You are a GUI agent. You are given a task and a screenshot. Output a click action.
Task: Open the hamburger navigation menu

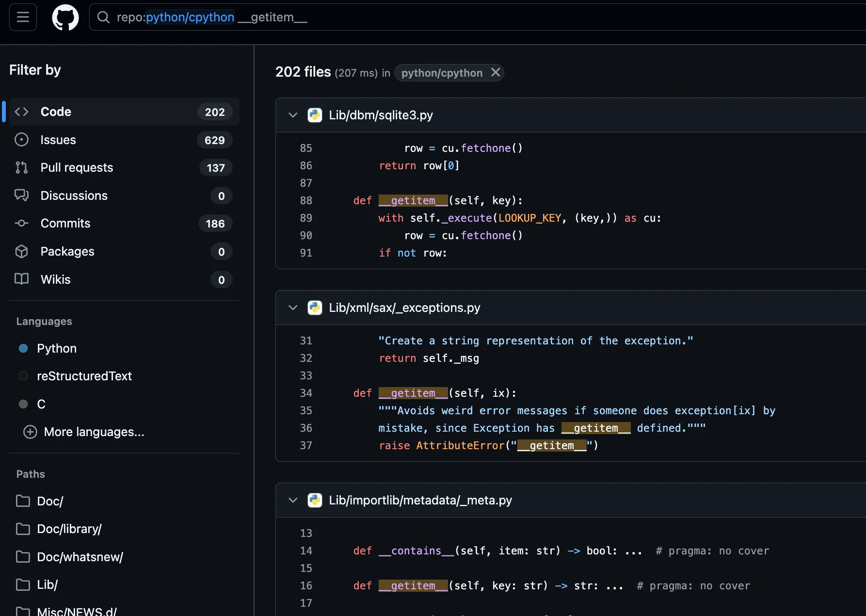[23, 17]
